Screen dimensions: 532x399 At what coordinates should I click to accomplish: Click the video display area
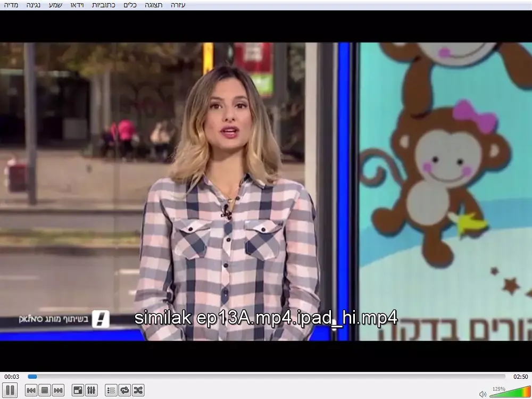tap(266, 191)
